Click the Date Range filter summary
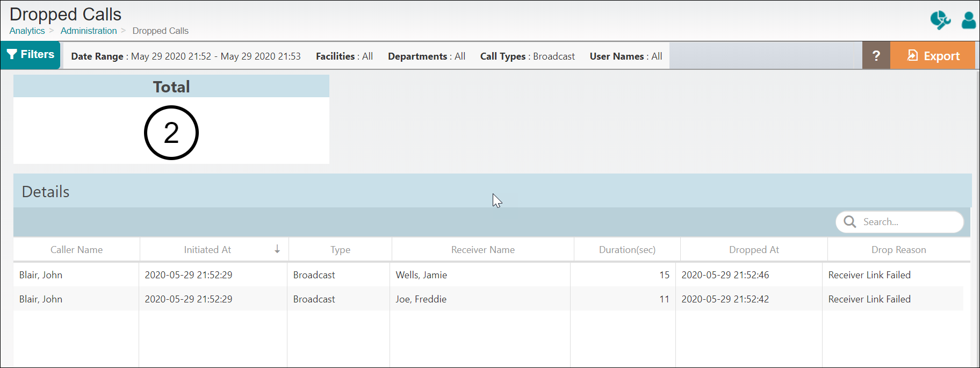The image size is (980, 368). [x=185, y=56]
